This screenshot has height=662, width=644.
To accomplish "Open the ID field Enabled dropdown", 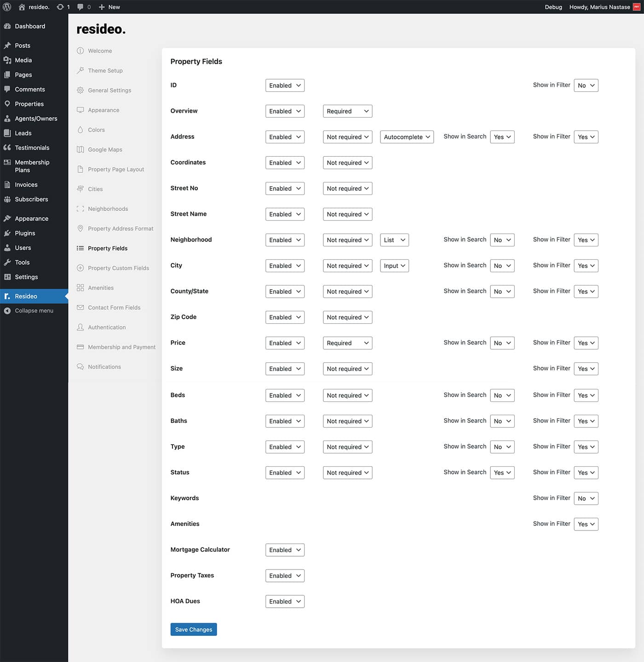I will click(x=285, y=86).
